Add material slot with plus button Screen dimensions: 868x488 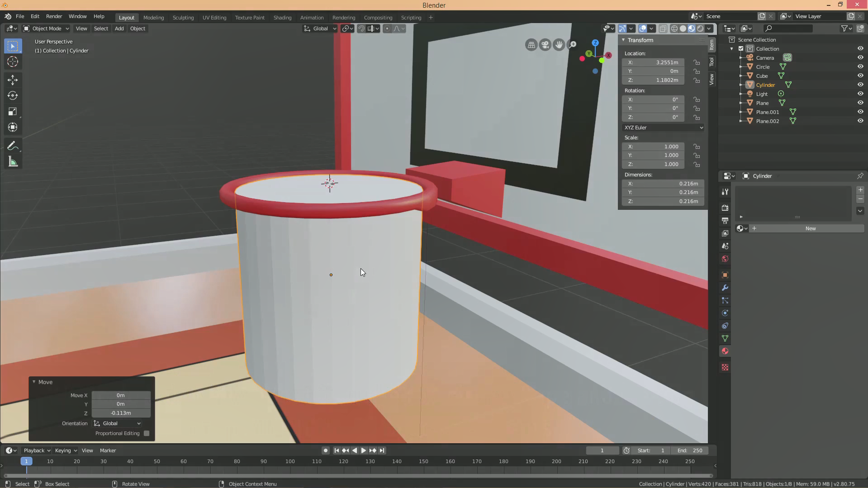pyautogui.click(x=860, y=190)
